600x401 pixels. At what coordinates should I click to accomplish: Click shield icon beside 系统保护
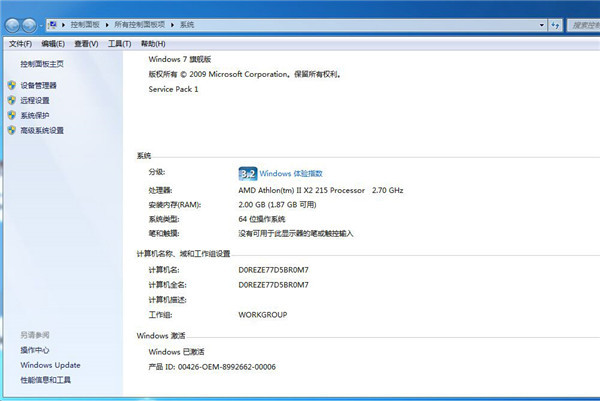coord(12,115)
